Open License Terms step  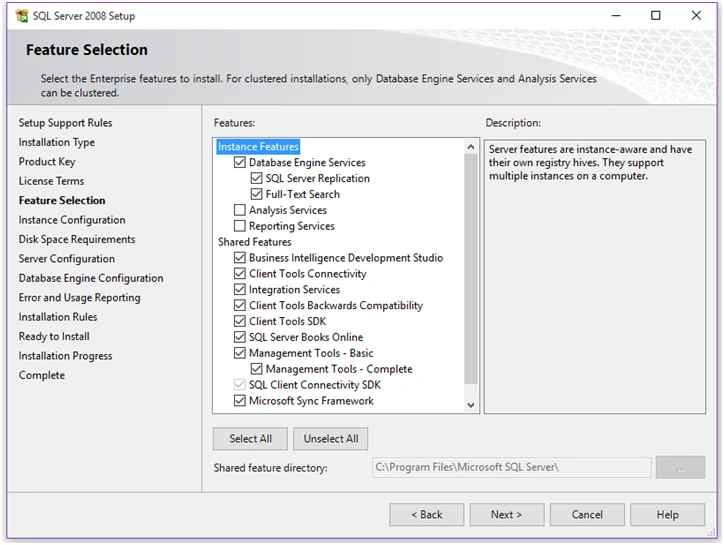tap(51, 181)
